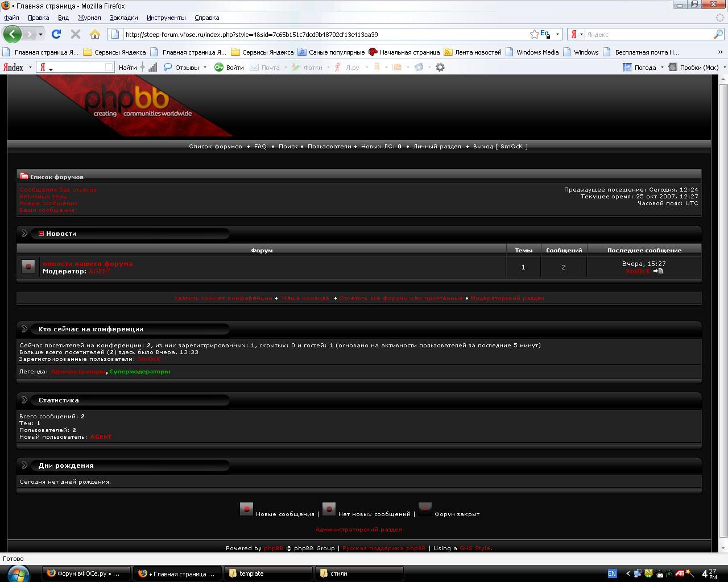The image size is (728, 582).
Task: Open the Администраторский раздел link
Action: [x=358, y=529]
